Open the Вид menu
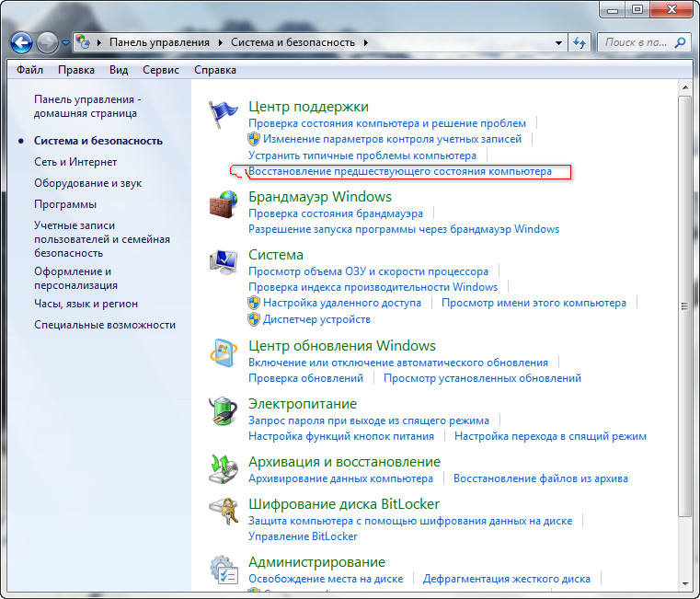Viewport: 700px width, 599px height. pos(119,70)
